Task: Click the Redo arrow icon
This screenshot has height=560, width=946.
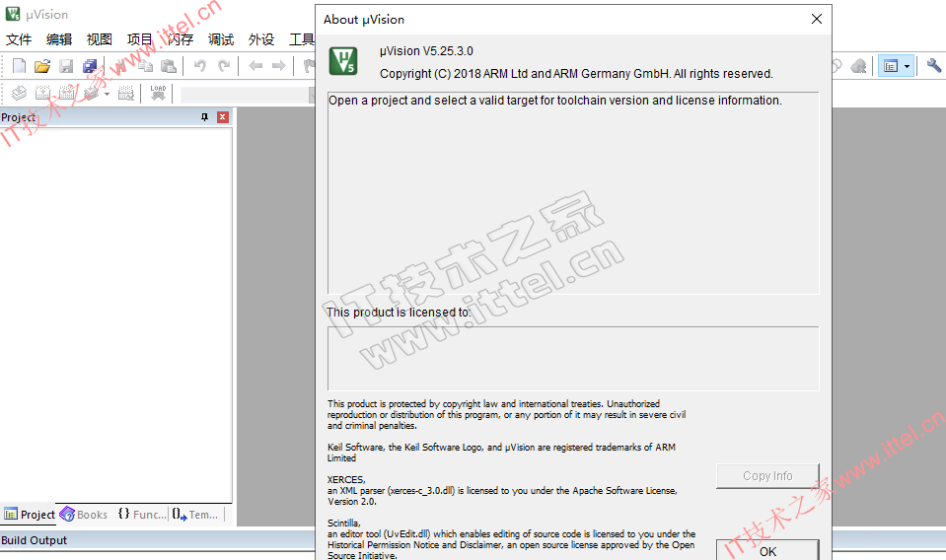Action: [224, 66]
